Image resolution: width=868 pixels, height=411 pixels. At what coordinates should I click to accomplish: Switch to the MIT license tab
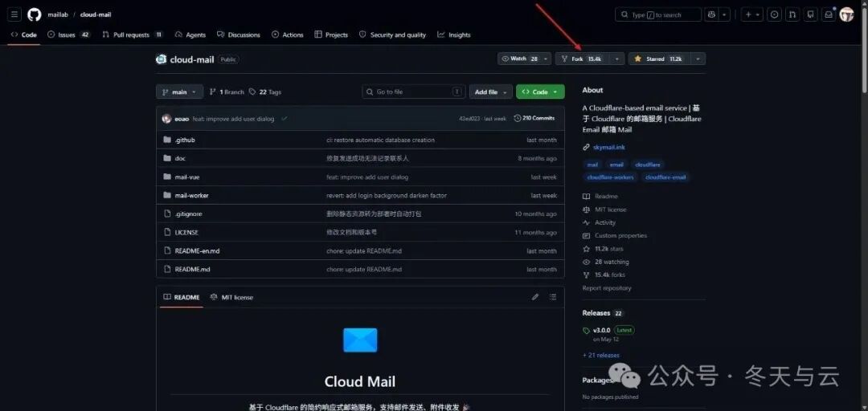232,297
